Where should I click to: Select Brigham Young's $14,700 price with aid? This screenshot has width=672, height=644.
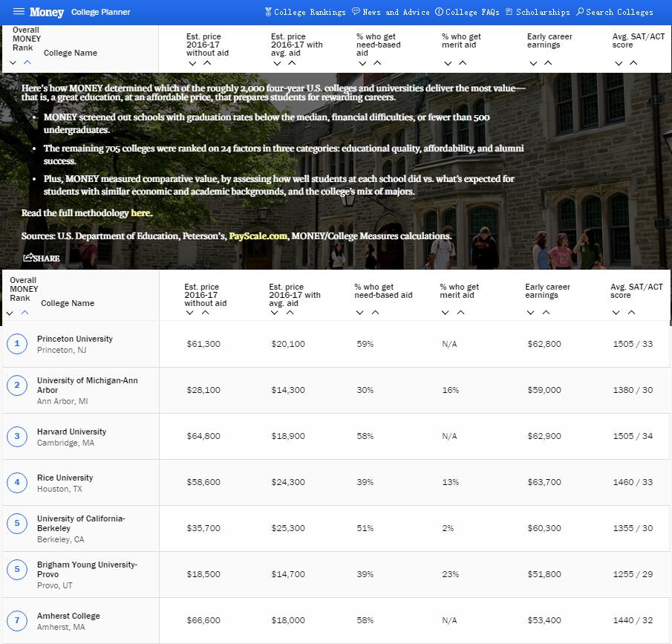point(288,574)
